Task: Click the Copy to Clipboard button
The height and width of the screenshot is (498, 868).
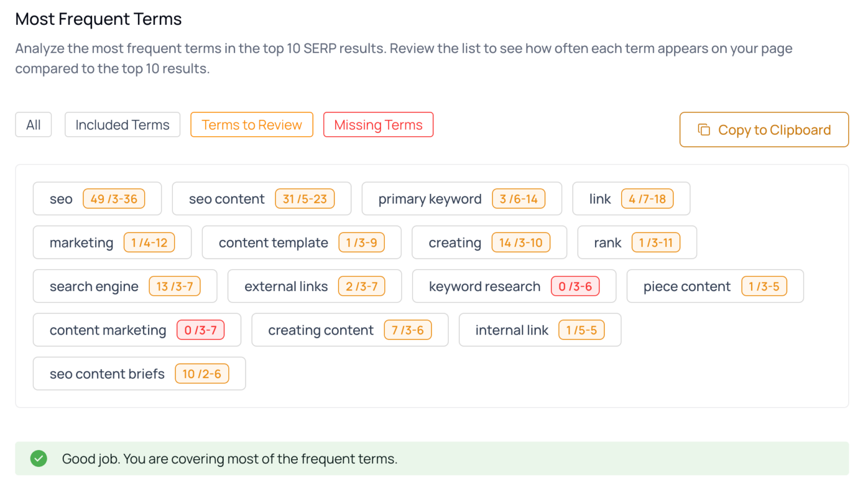Action: 763,129
